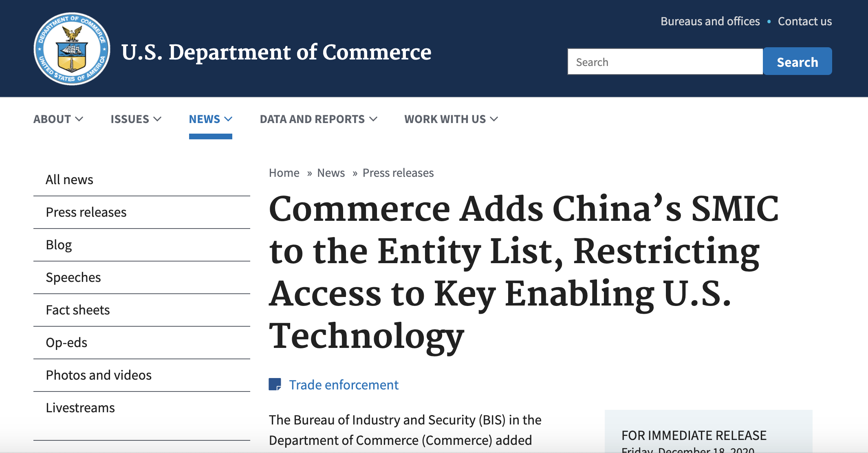
Task: Click the All news sidebar item
Action: (68, 179)
